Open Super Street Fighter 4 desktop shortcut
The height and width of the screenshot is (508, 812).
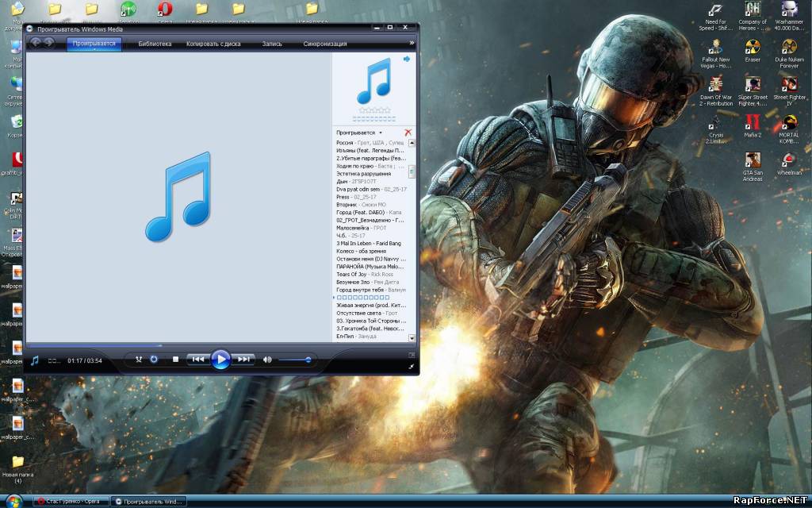[753, 92]
